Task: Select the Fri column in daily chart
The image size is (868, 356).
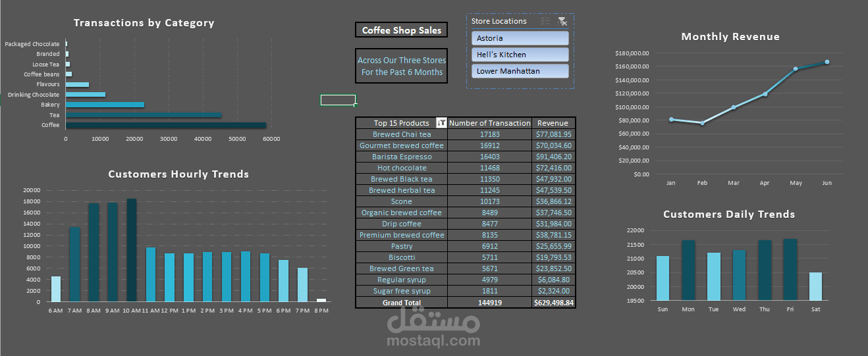Action: click(x=790, y=270)
